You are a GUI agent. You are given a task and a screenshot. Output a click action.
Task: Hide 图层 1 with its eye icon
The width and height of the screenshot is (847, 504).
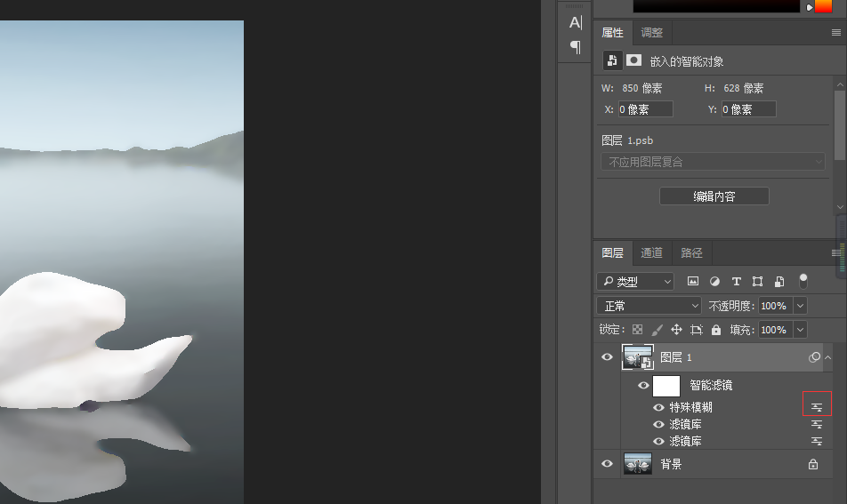coord(607,357)
